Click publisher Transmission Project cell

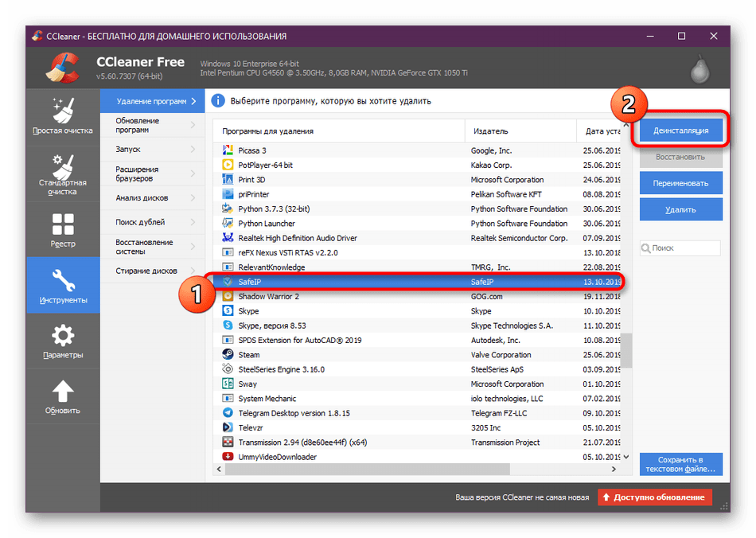pyautogui.click(x=505, y=442)
